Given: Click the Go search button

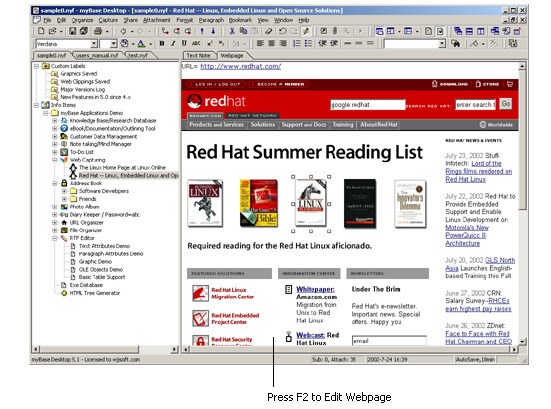Looking at the screenshot, I should 506,104.
